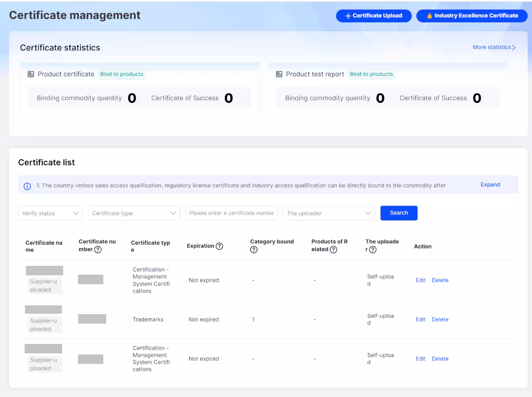
Task: Click help icon next to Products of Related
Action: tap(333, 249)
